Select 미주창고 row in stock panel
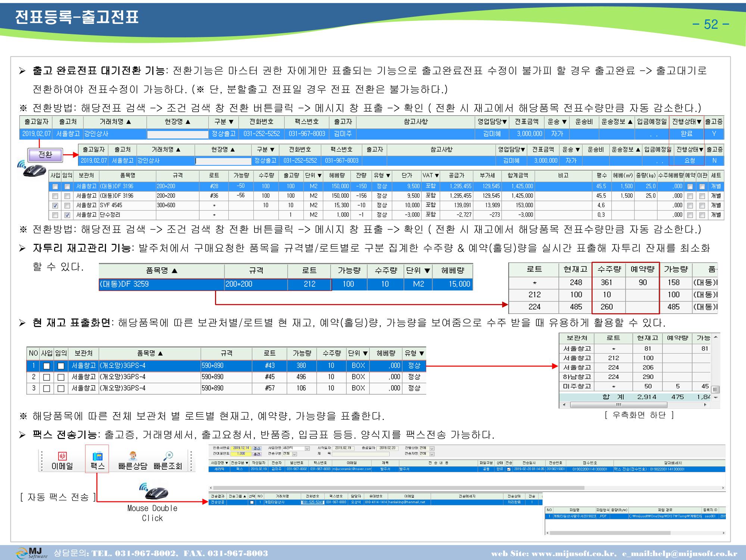 (635, 386)
